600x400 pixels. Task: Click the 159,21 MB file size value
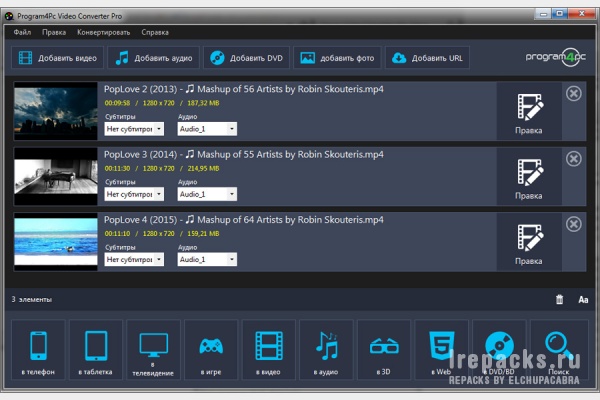(x=203, y=233)
